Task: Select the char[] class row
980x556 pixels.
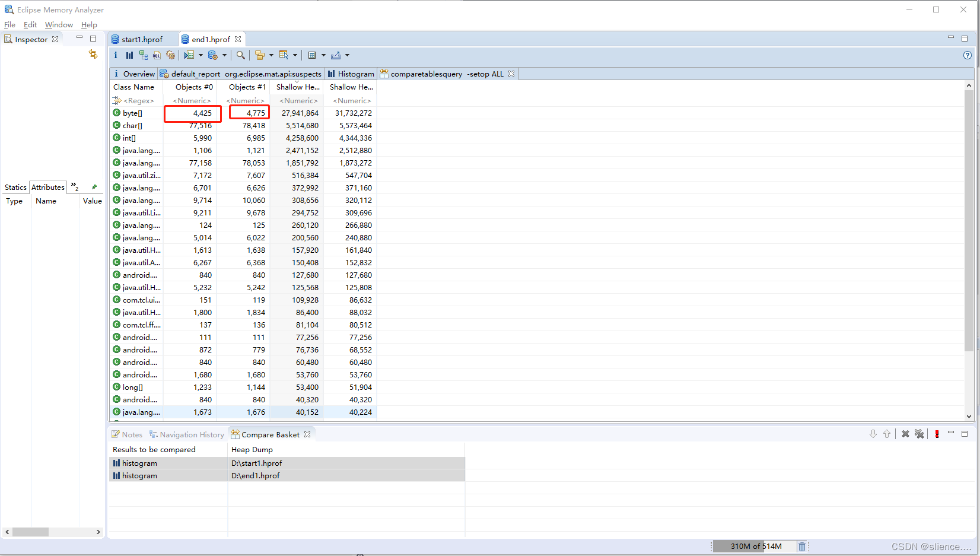Action: (x=243, y=125)
